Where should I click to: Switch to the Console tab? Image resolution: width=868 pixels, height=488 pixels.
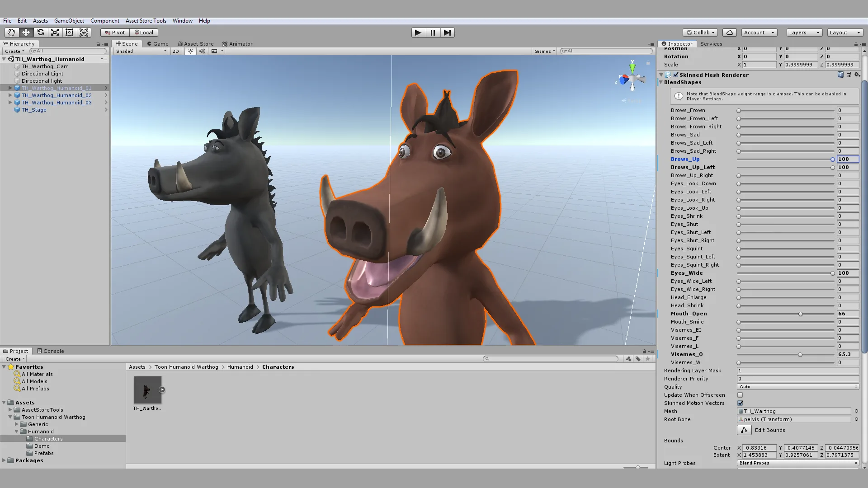(x=51, y=351)
